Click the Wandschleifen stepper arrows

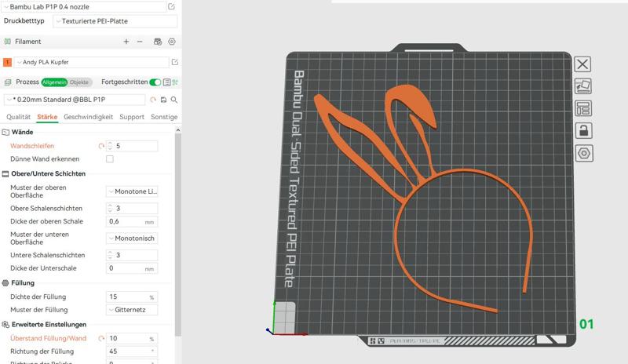click(x=110, y=146)
